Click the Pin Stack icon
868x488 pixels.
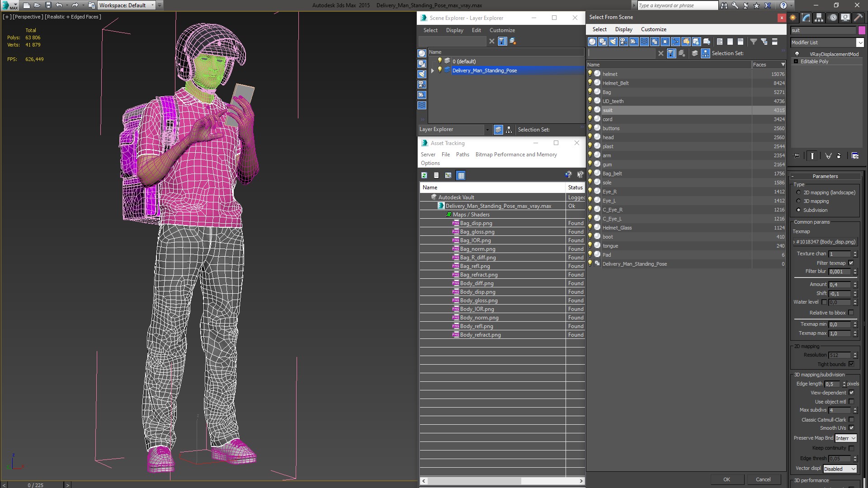797,156
